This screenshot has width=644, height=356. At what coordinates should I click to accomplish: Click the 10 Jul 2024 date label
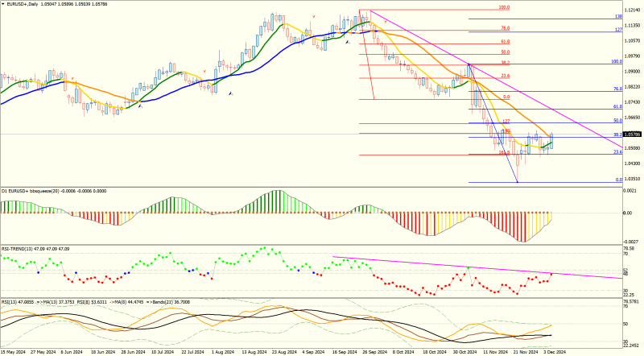point(163,352)
